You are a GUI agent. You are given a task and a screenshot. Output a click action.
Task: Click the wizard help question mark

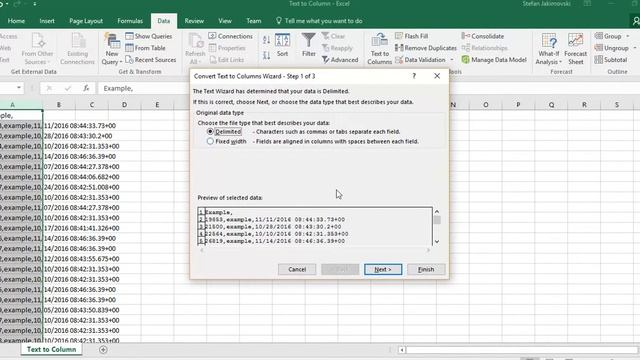pyautogui.click(x=414, y=76)
